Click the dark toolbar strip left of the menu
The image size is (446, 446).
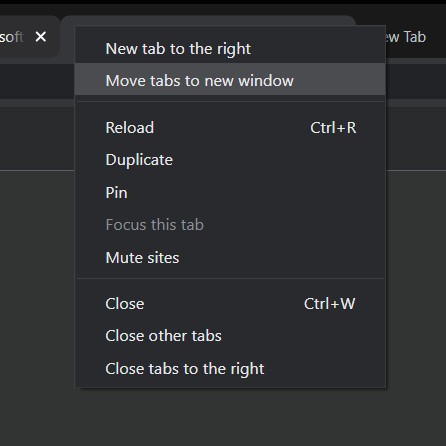(37, 82)
